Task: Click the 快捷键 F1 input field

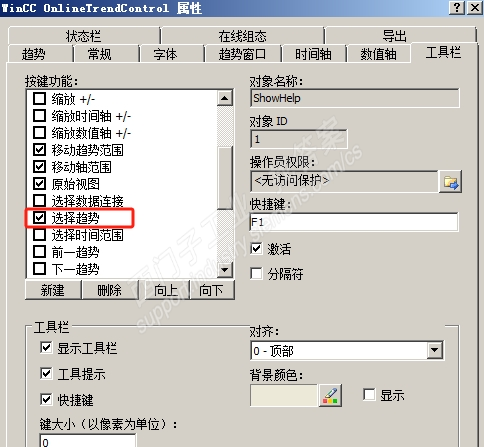Action: click(354, 222)
